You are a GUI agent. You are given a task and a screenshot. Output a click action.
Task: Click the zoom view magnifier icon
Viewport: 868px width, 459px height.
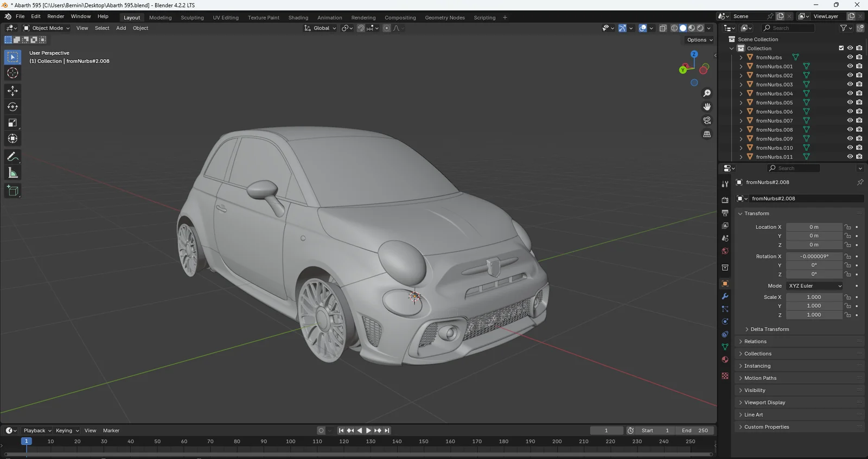point(707,93)
